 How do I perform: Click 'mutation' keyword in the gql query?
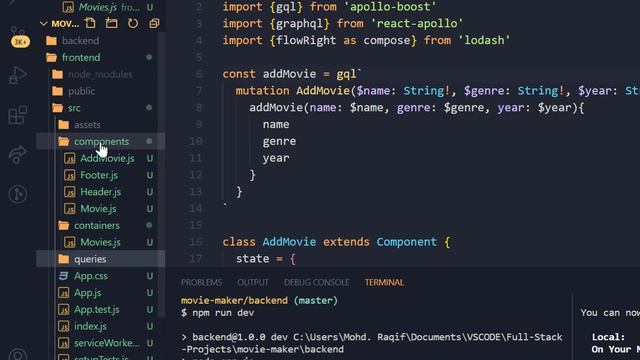point(262,91)
